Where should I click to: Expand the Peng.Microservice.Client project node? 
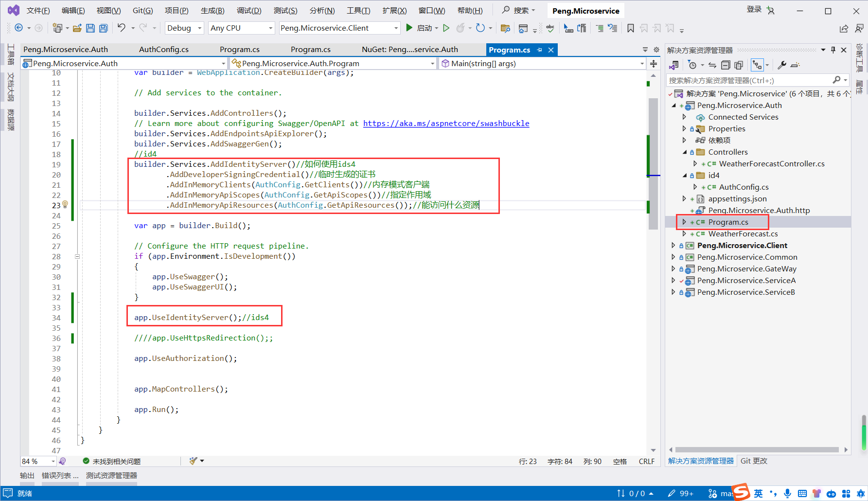pos(673,245)
